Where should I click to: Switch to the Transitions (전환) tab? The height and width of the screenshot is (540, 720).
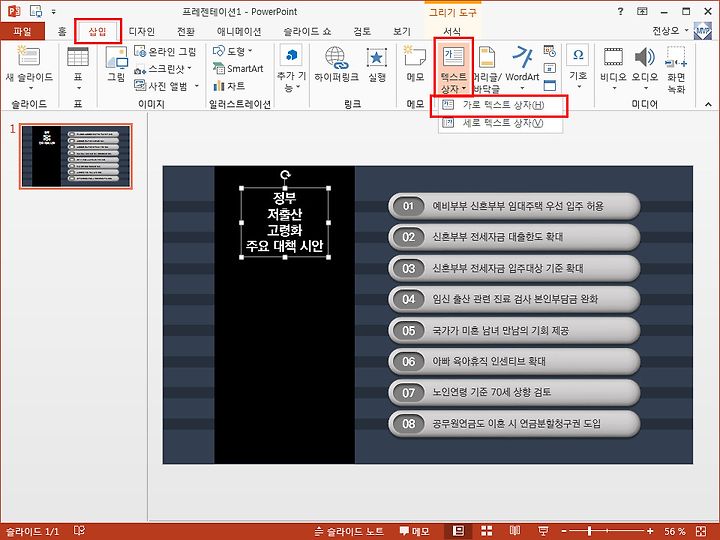pyautogui.click(x=186, y=31)
